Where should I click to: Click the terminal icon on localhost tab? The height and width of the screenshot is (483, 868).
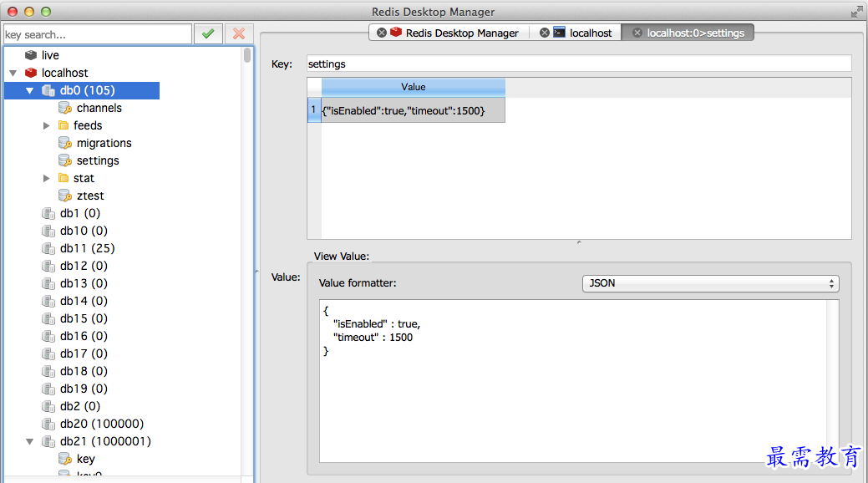click(x=559, y=32)
